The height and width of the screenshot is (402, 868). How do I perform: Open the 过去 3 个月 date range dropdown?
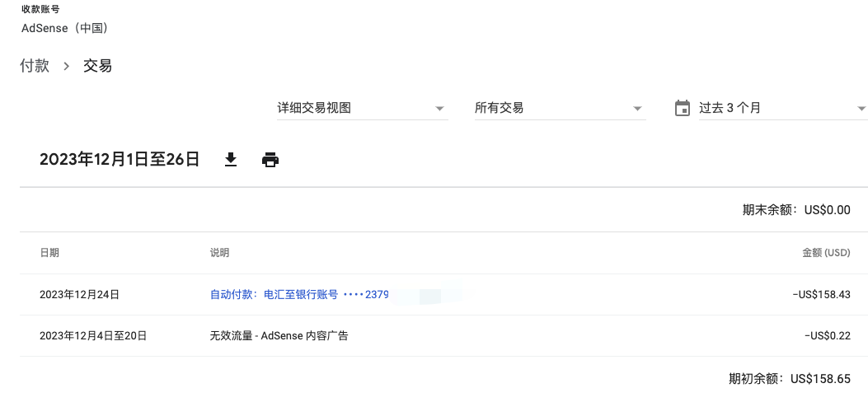783,109
